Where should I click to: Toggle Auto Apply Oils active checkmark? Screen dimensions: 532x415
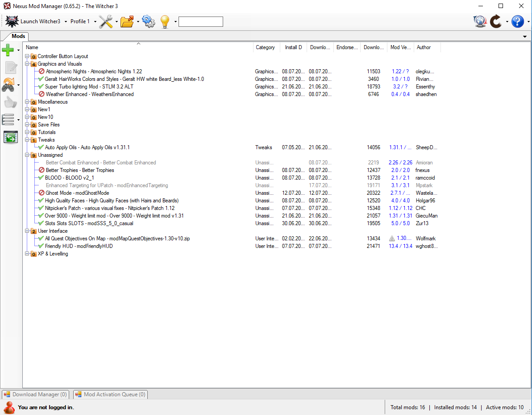point(41,147)
